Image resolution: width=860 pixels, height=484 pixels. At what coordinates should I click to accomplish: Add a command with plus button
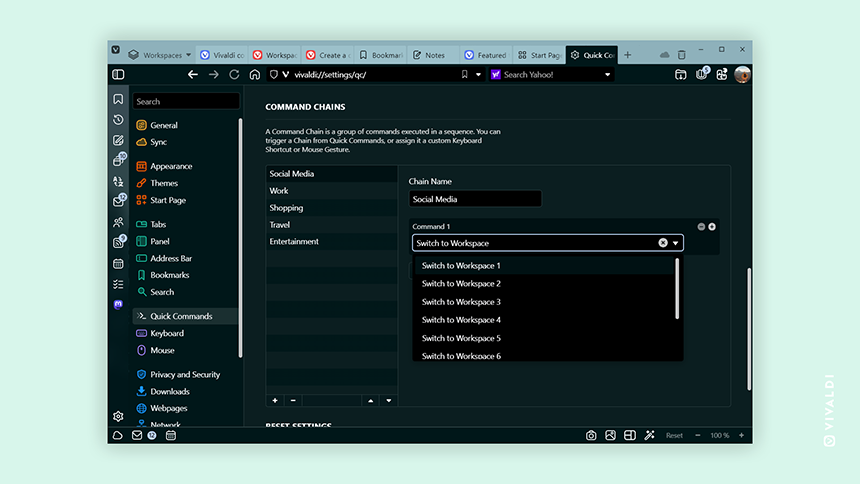tap(712, 227)
